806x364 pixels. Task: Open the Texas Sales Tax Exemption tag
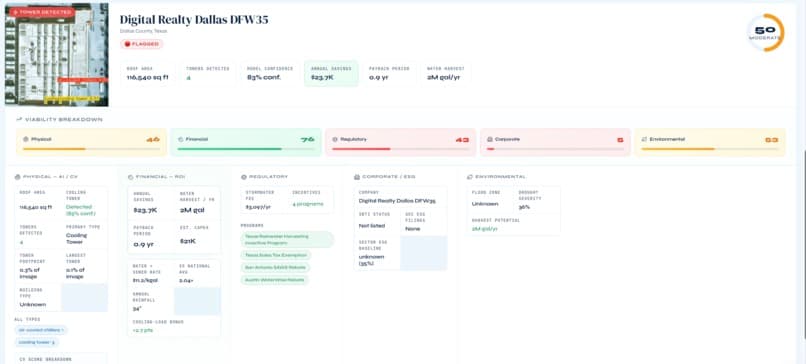[x=276, y=255]
